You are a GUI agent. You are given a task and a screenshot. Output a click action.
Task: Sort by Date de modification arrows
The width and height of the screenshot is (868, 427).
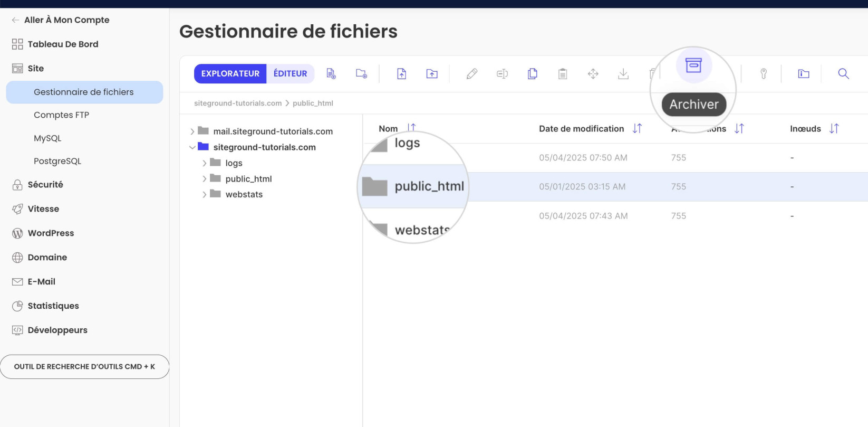637,128
